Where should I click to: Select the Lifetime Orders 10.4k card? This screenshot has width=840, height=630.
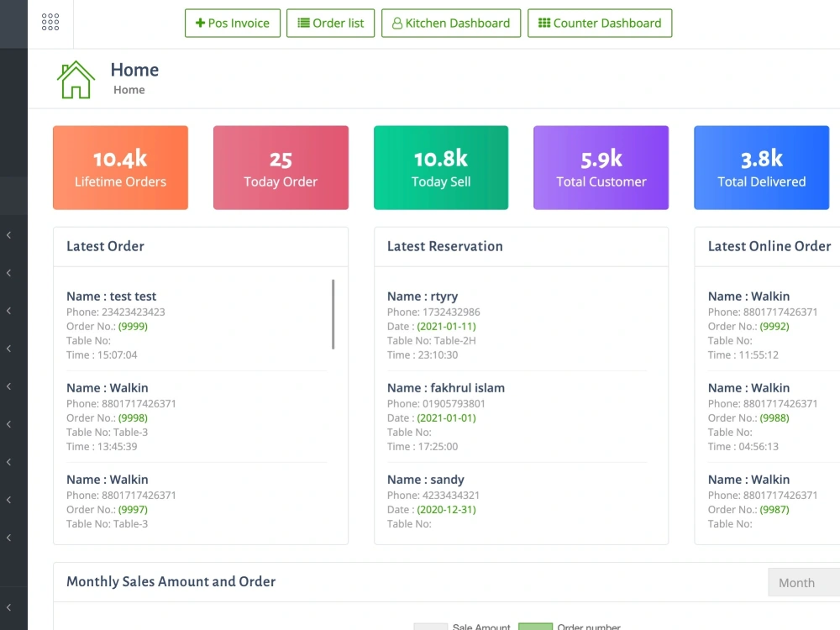click(120, 168)
